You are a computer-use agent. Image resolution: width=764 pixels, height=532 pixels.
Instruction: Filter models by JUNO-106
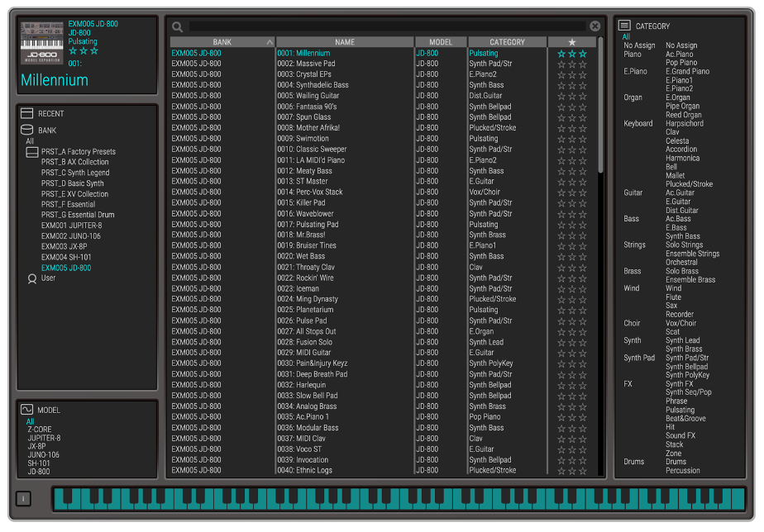(43, 454)
